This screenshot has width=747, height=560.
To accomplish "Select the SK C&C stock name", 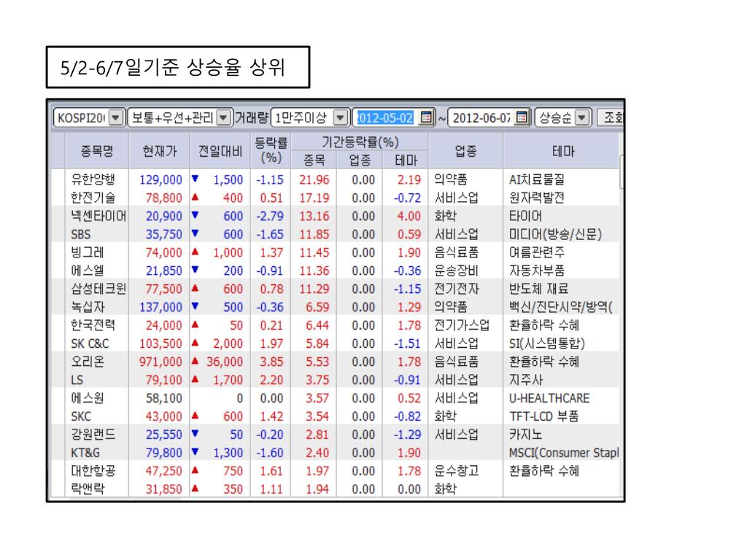I will click(90, 343).
